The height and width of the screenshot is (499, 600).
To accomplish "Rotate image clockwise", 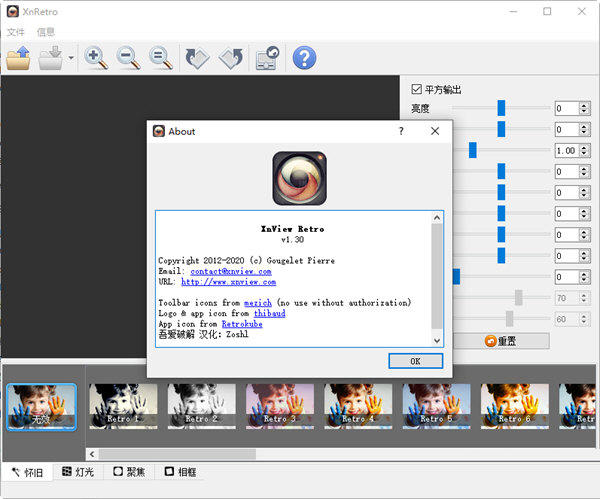I will pyautogui.click(x=230, y=58).
